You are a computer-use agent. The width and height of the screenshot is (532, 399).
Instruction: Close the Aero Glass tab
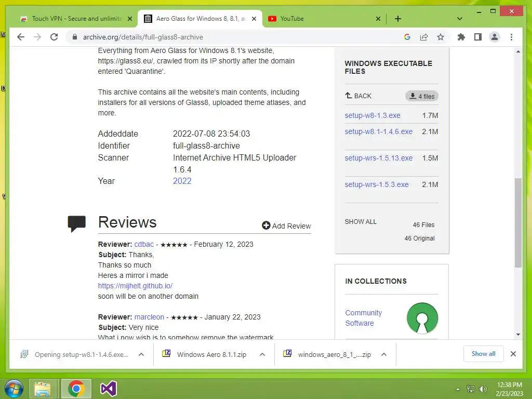click(x=254, y=19)
